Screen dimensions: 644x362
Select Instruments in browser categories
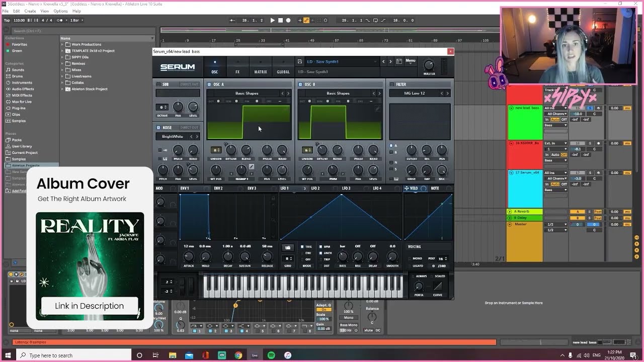[x=22, y=82]
